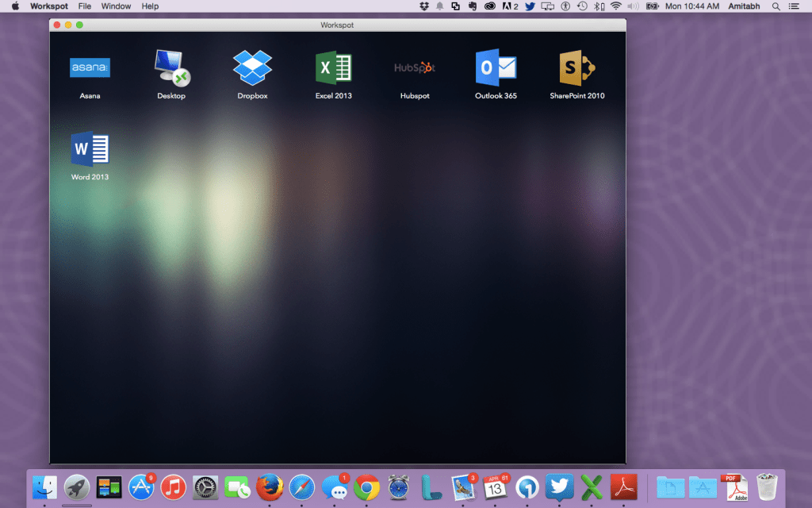Open the Documents folder stack in Dock

coord(671,487)
